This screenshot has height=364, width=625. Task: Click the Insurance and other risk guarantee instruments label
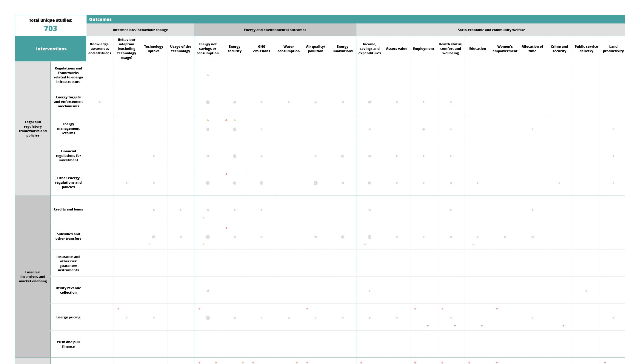(x=68, y=264)
